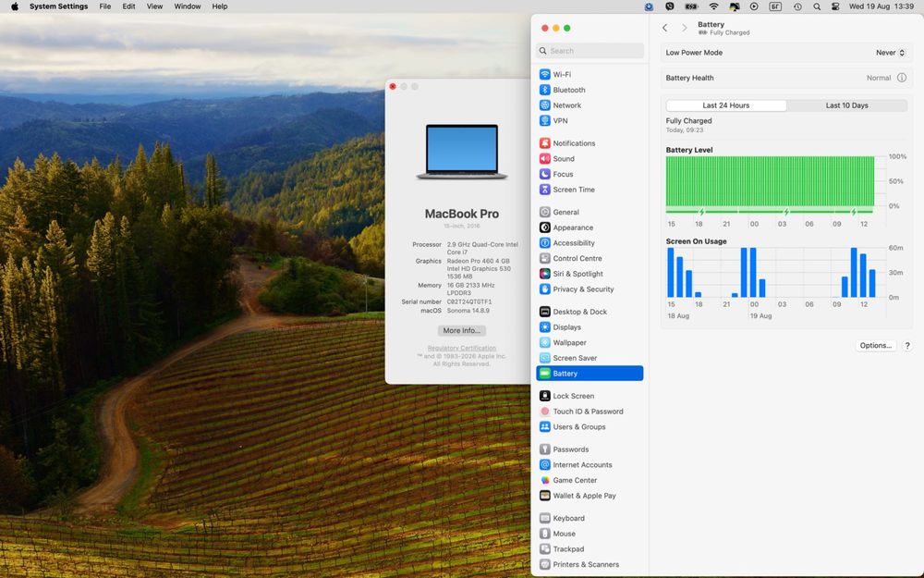Open Lock Screen settings
The height and width of the screenshot is (578, 924).
(x=590, y=396)
